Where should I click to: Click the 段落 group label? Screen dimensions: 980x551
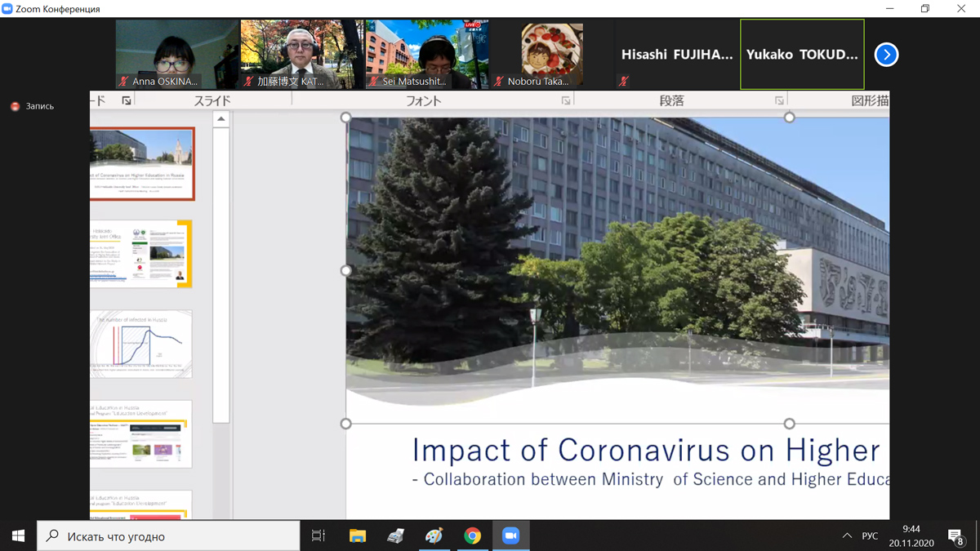[671, 101]
